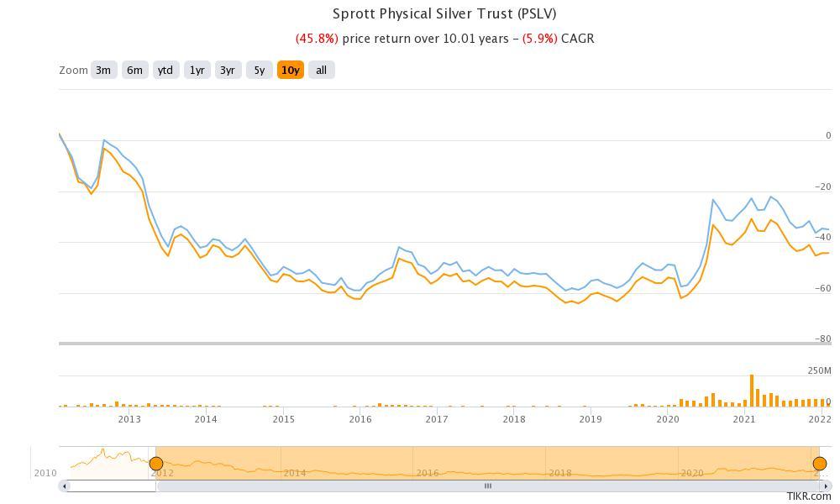Select the 1yr zoom button
This screenshot has height=504, width=840.
[197, 70]
